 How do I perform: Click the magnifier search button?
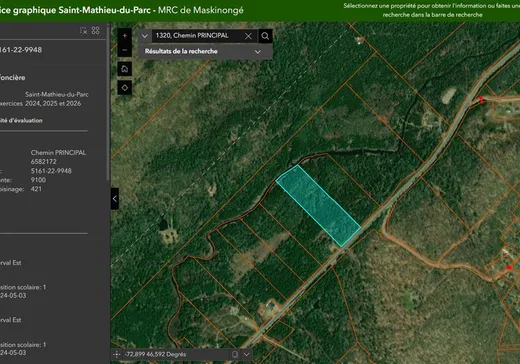pos(265,36)
